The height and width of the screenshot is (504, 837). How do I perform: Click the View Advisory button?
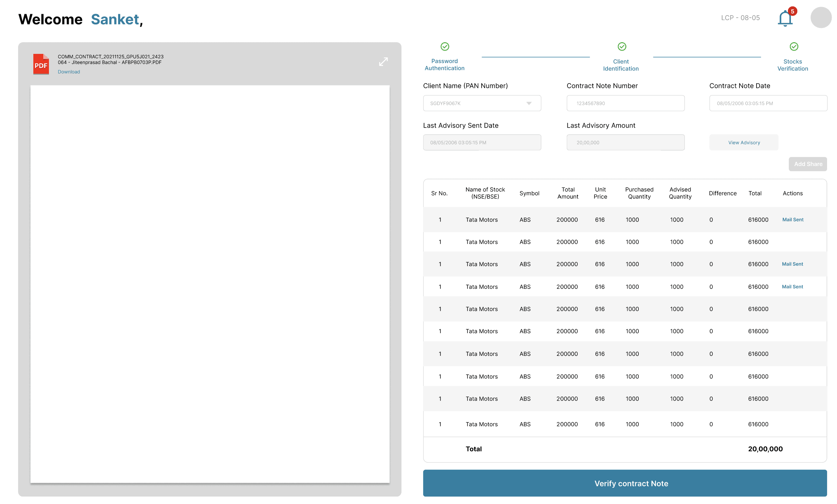pos(744,142)
